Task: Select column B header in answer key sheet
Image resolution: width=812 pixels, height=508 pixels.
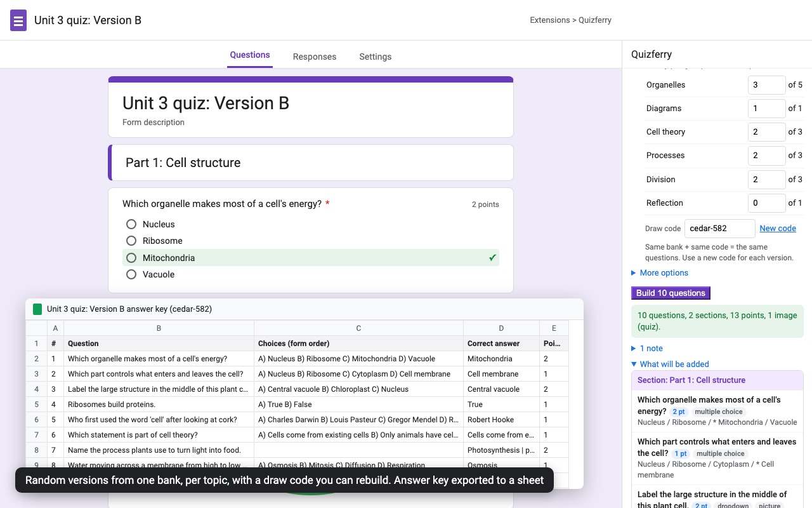Action: pos(159,328)
